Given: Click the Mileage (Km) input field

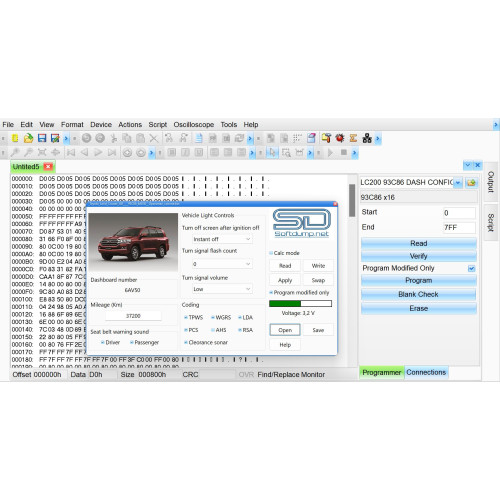Looking at the screenshot, I should click(x=133, y=316).
